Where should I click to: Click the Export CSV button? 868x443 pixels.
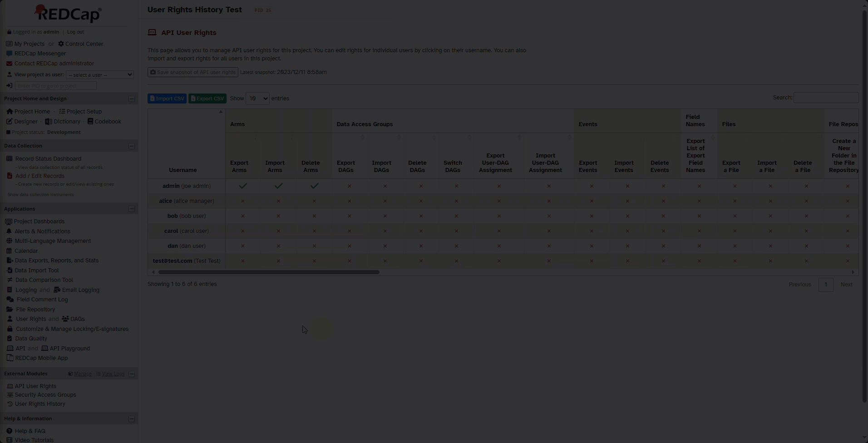(207, 98)
